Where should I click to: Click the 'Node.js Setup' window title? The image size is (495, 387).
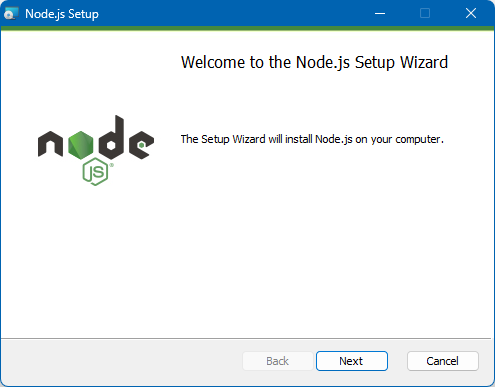point(62,14)
